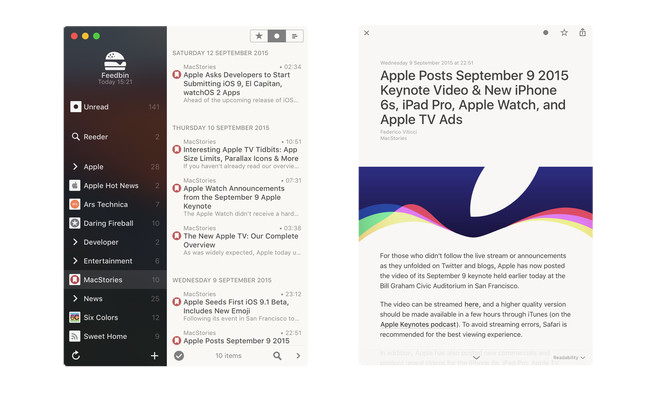Click the unread icon on 'Interesting Apple TV Tidbits'

(x=177, y=150)
